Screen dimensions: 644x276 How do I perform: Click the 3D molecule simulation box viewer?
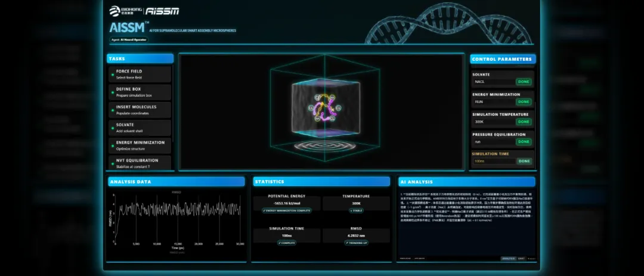click(321, 111)
